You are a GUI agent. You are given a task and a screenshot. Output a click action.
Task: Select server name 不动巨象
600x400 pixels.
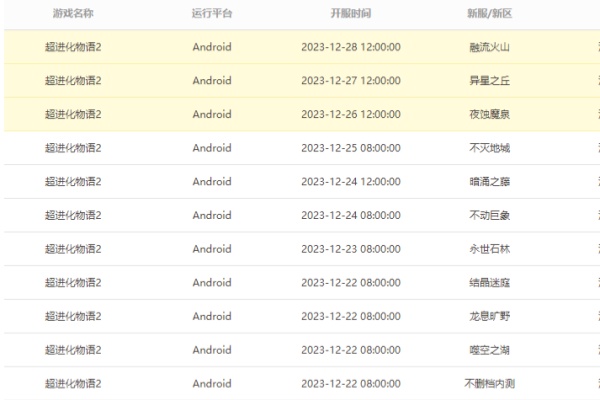(x=489, y=216)
